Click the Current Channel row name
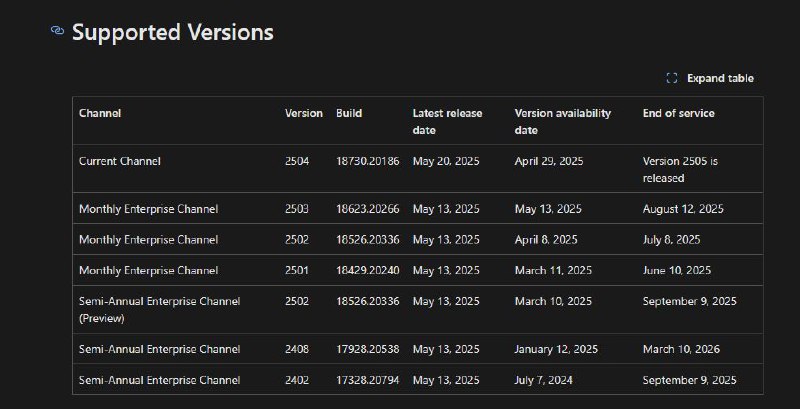Image resolution: width=800 pixels, height=409 pixels. 120,161
